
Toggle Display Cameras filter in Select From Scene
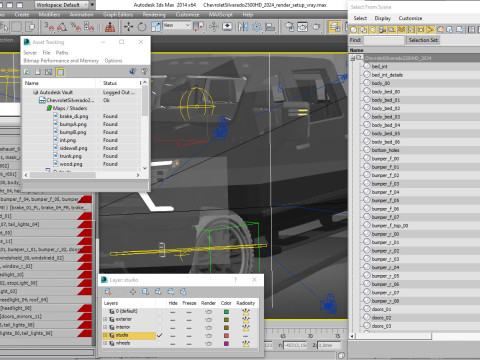[x=383, y=30]
